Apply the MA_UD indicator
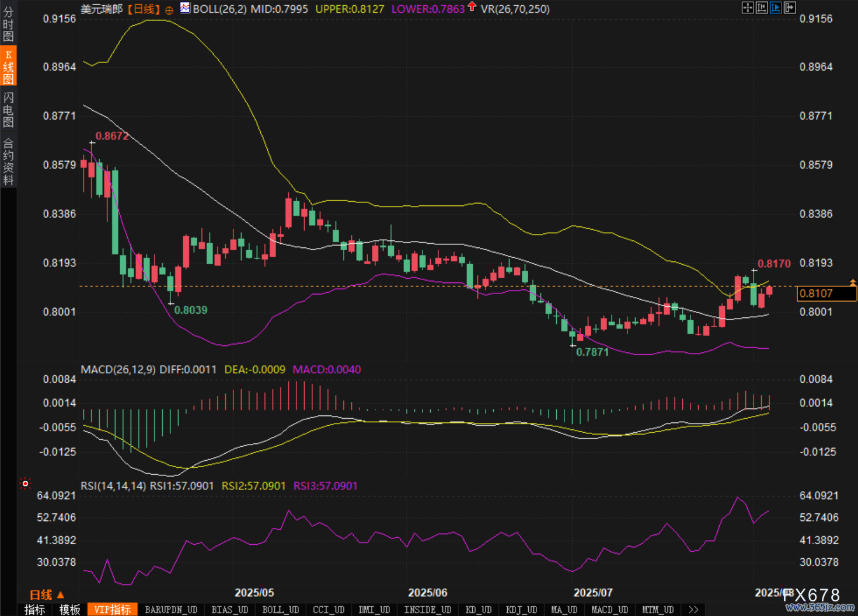The image size is (858, 616). 564,610
